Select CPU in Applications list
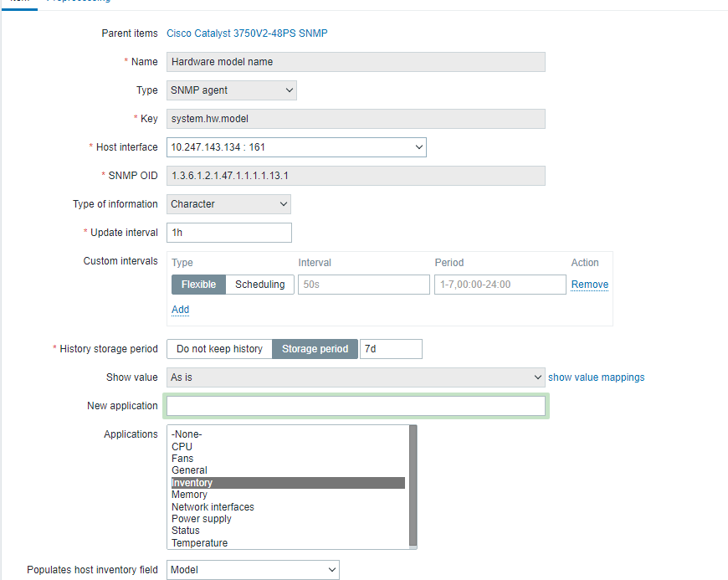Image resolution: width=728 pixels, height=580 pixels. [x=182, y=447]
